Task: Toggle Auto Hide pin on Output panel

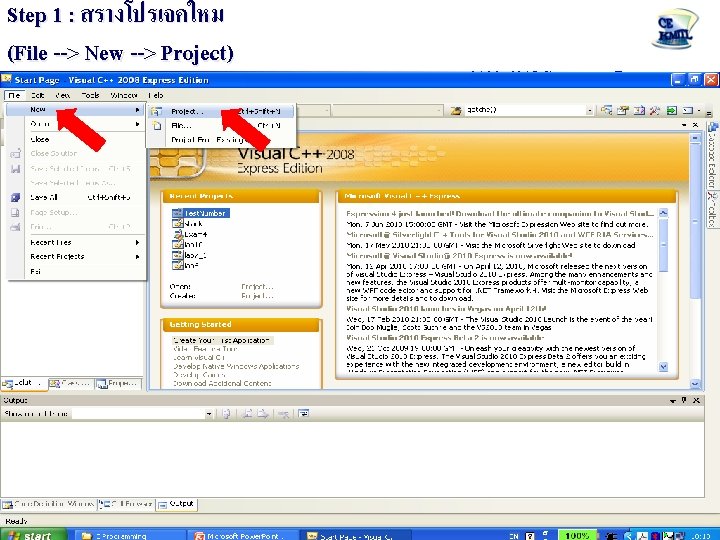Action: pyautogui.click(x=684, y=400)
